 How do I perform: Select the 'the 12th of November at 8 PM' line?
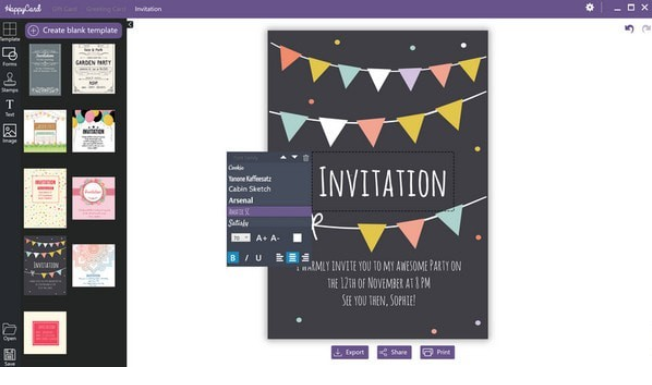[379, 284]
